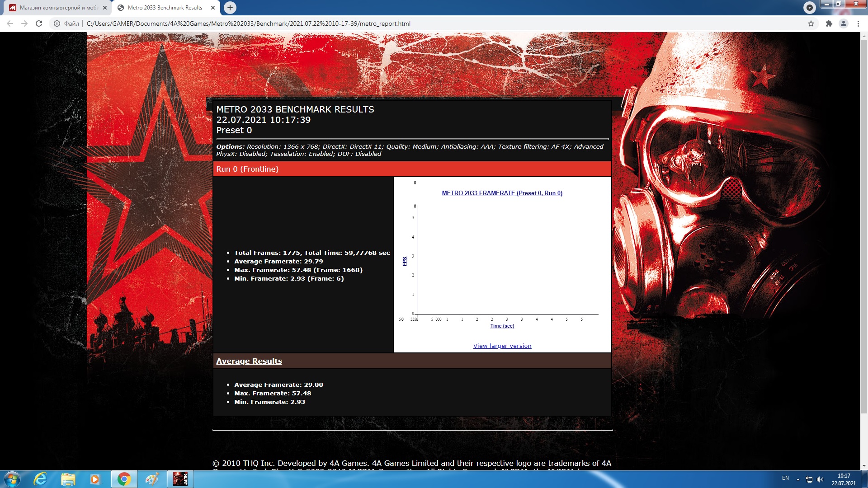This screenshot has height=488, width=868.
Task: Open the Chrome extensions puzzle icon
Action: [x=829, y=23]
